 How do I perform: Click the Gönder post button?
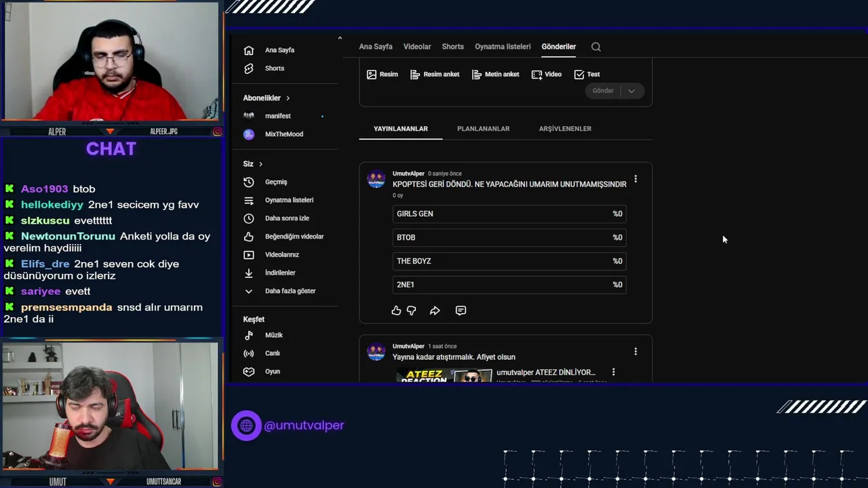tap(603, 91)
